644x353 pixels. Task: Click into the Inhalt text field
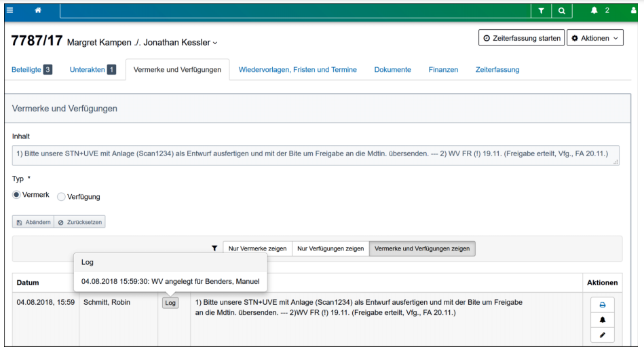(x=316, y=154)
